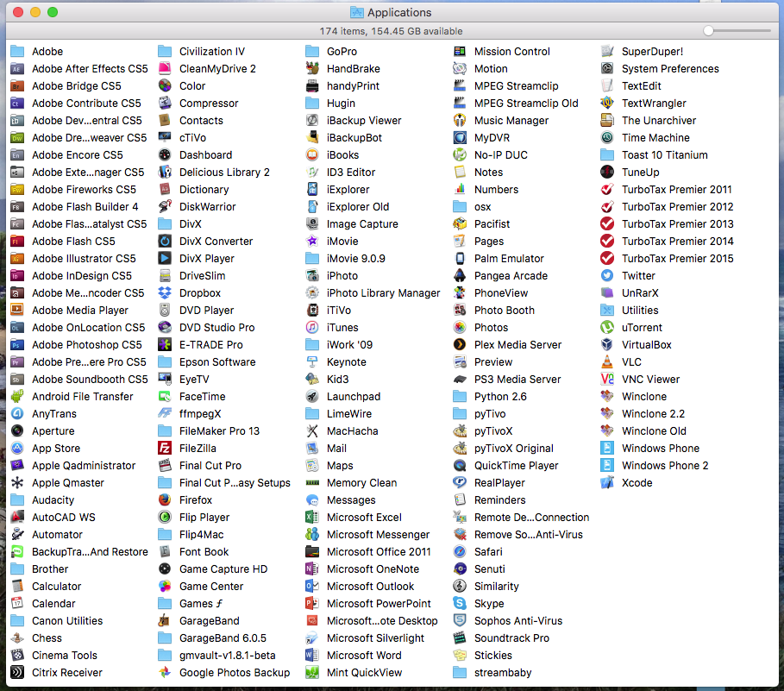
Task: Click the Final Cut Pro clapboard icon
Action: (x=165, y=466)
